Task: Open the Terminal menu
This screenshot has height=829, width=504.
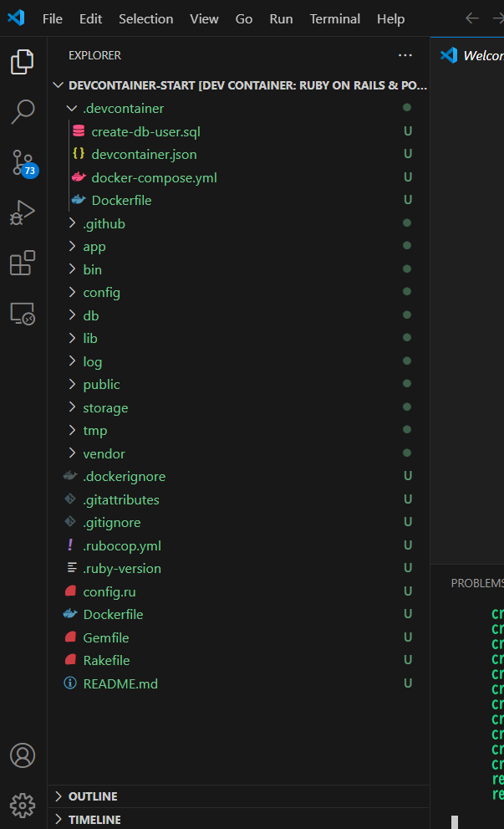Action: 335,18
